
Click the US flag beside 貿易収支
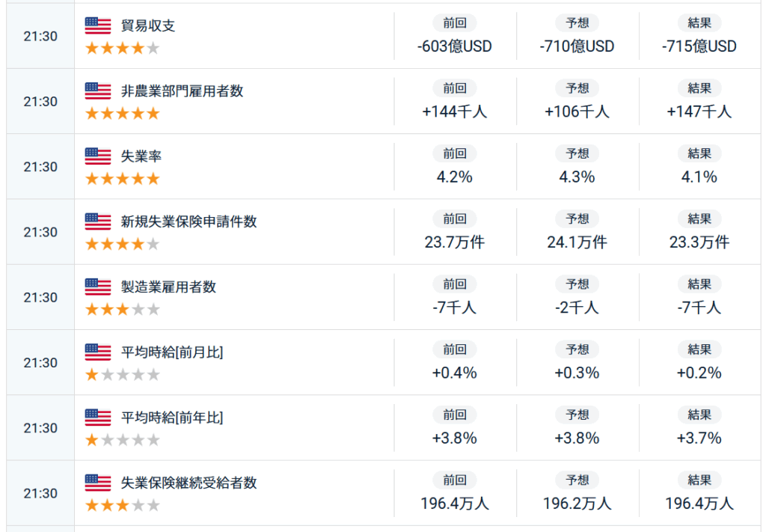pyautogui.click(x=98, y=25)
